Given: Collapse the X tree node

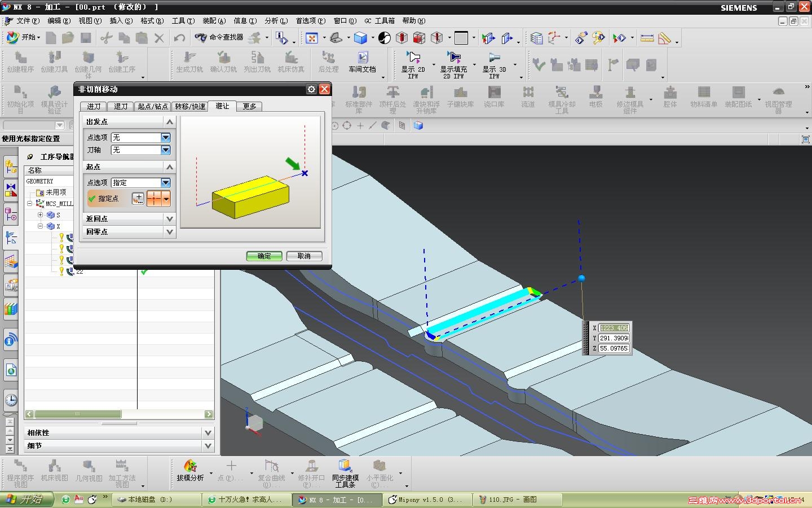Looking at the screenshot, I should [x=40, y=226].
